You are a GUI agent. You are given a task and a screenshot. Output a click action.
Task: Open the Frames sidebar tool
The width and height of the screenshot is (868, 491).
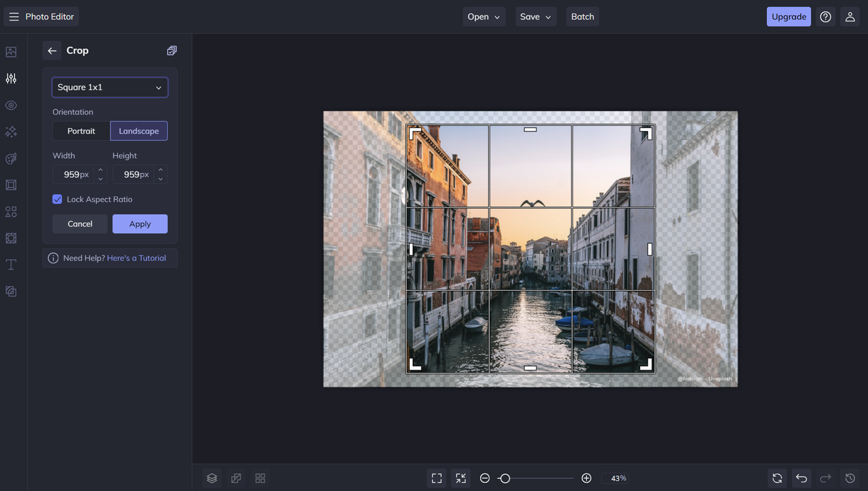pos(11,185)
